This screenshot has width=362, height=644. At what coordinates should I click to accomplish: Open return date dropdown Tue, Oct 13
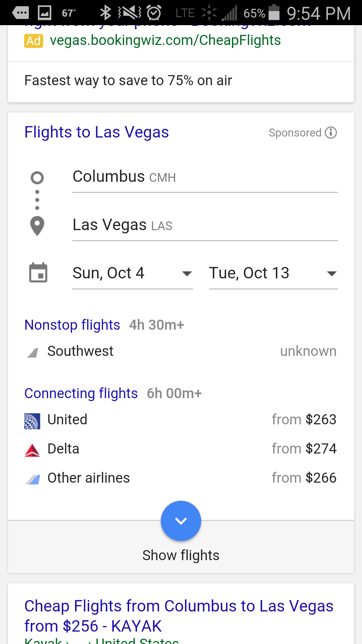pos(273,273)
